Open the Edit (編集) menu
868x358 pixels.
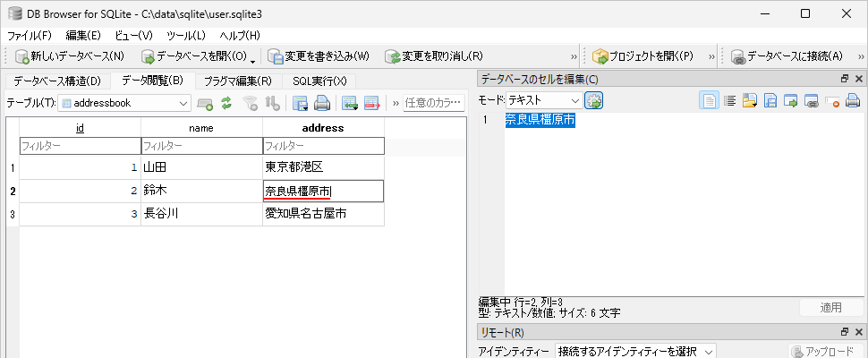pos(83,36)
